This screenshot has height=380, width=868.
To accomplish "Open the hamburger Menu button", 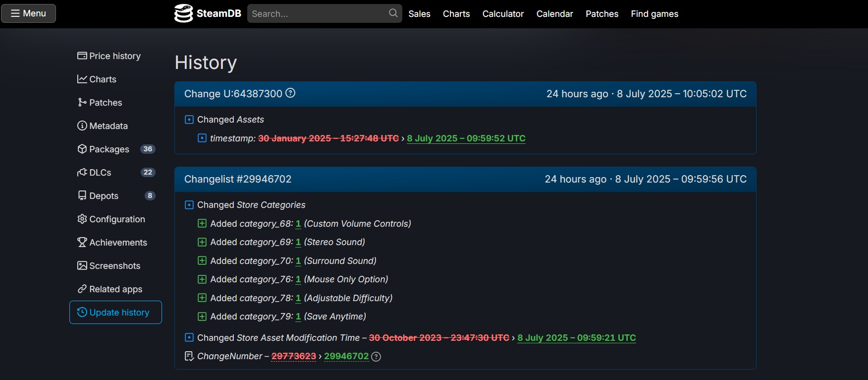I will [28, 13].
